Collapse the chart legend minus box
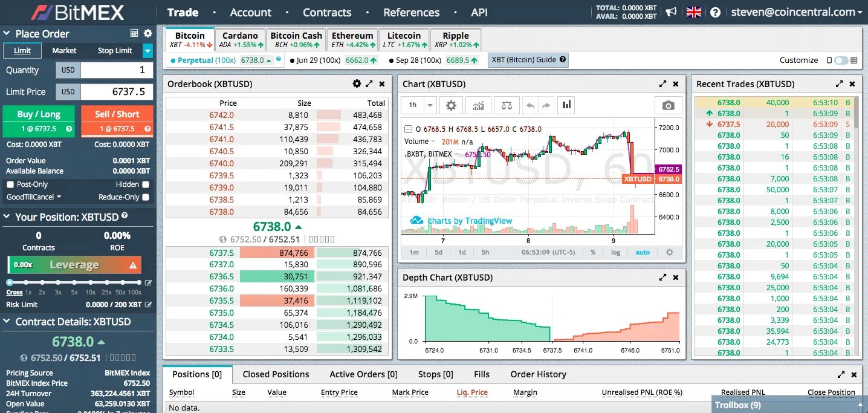This screenshot has width=868, height=413. pyautogui.click(x=408, y=129)
